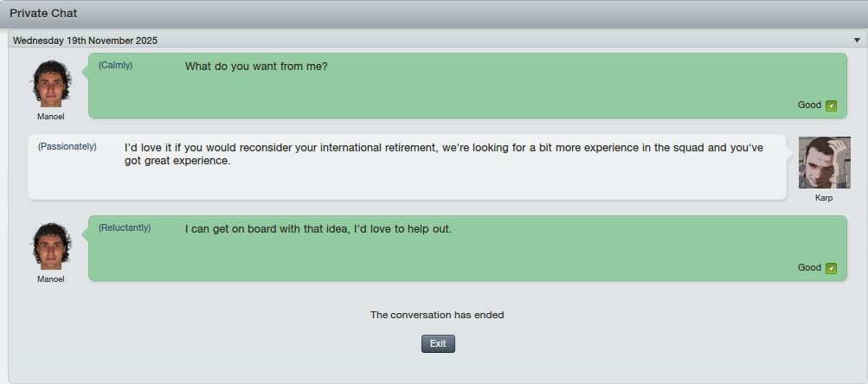Click the Good label in the first message
This screenshot has width=868, height=384.
809,106
